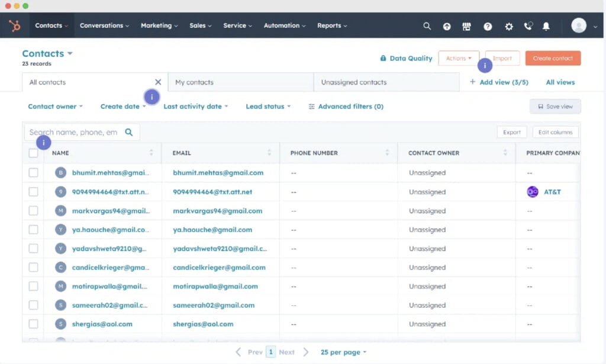The image size is (606, 364).
Task: Open the Lead status filter
Action: click(268, 107)
